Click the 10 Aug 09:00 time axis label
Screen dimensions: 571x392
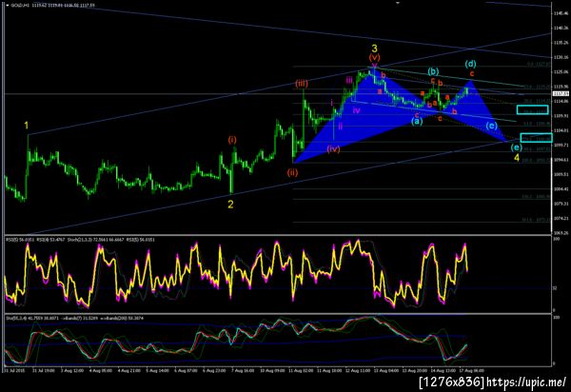(272, 370)
